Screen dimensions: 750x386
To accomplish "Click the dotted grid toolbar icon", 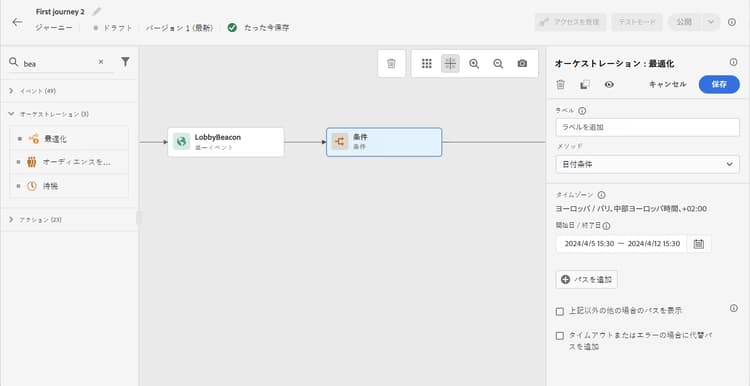I will point(427,64).
